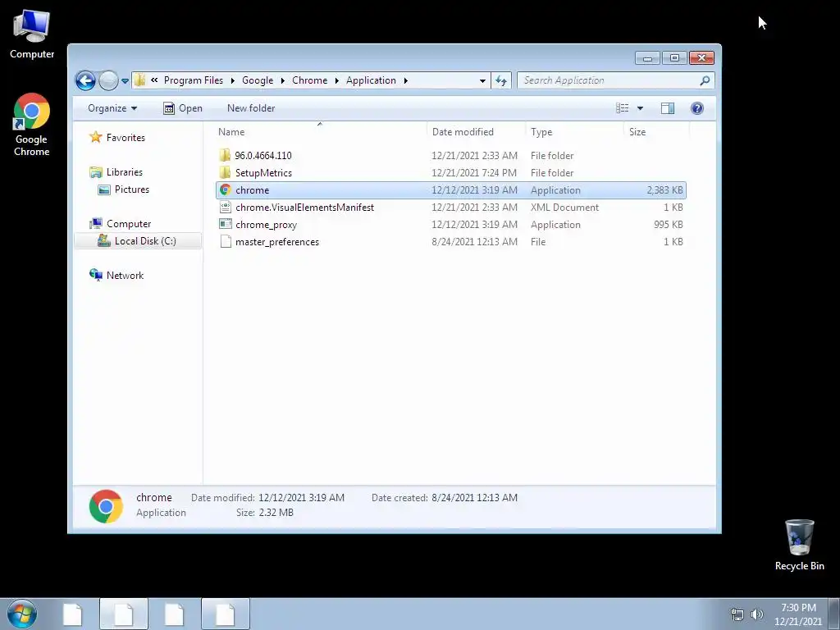Click New folder button
Viewport: 840px width, 630px height.
tap(251, 108)
